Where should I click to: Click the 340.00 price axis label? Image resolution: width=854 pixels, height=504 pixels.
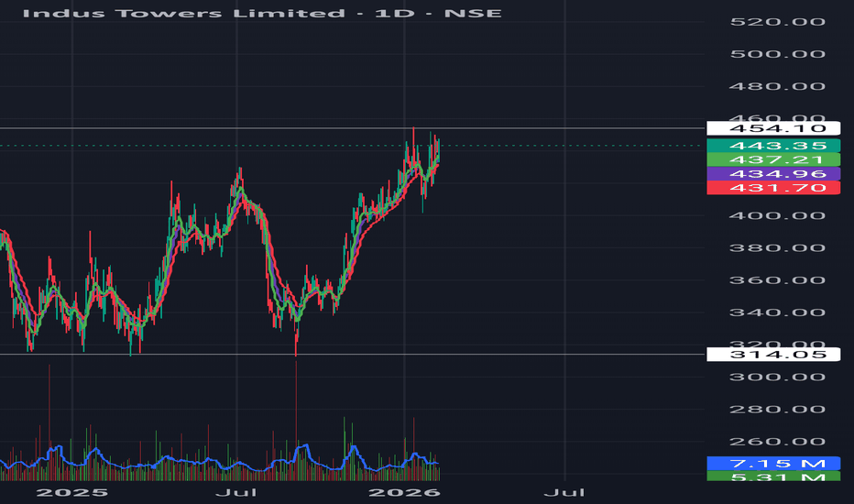777,312
